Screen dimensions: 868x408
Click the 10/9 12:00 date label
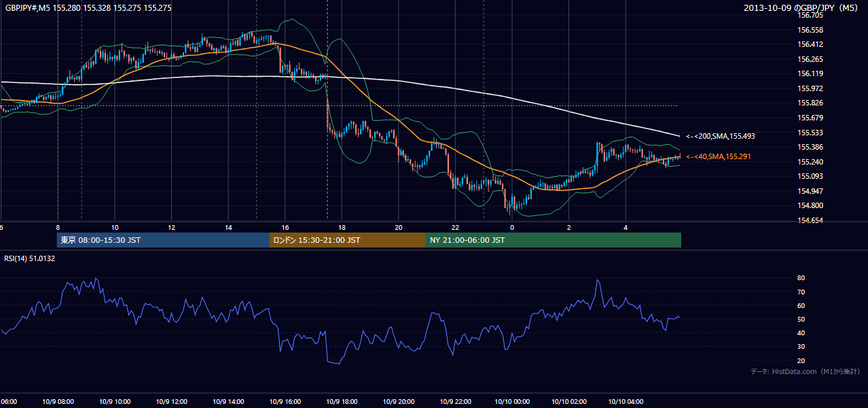coord(171,402)
